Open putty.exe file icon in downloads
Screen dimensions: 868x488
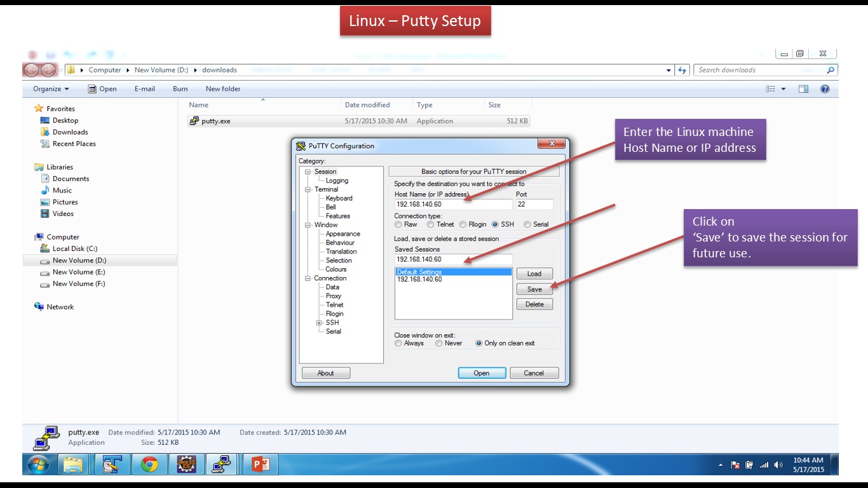[x=194, y=121]
